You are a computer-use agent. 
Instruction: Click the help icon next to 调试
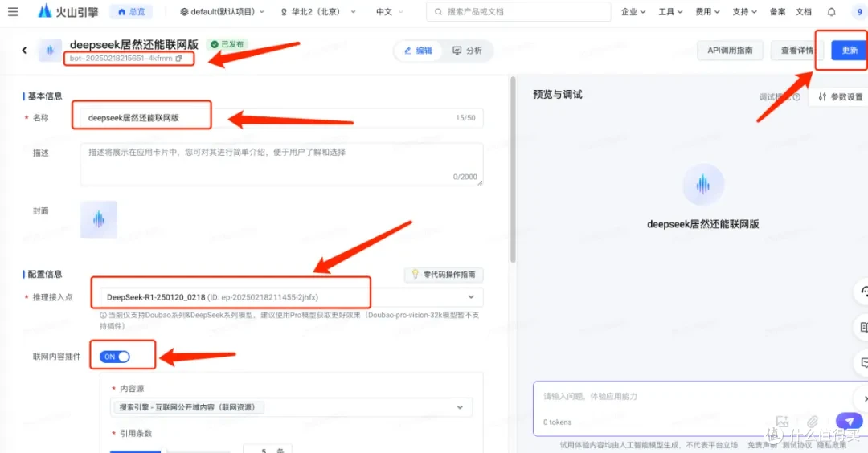click(x=796, y=97)
